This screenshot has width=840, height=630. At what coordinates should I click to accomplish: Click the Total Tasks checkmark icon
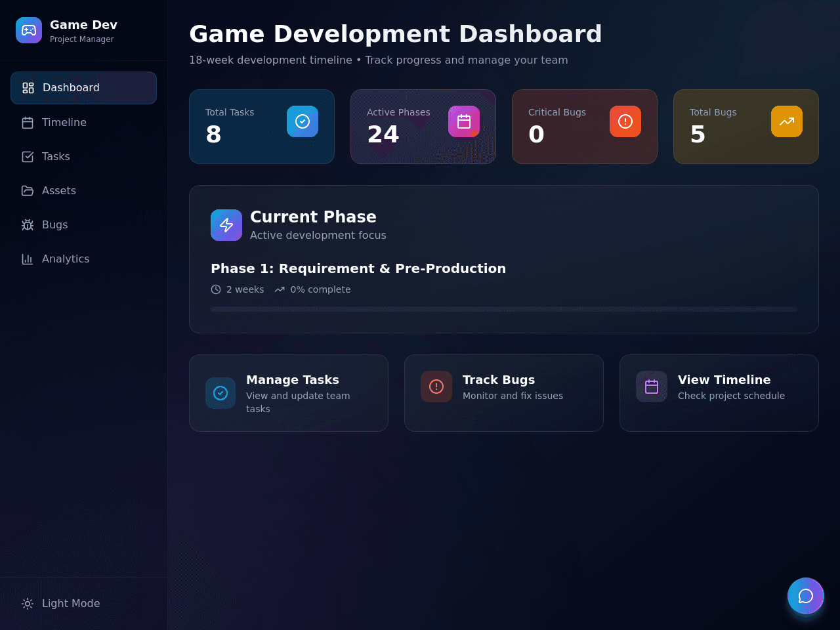[x=303, y=121]
